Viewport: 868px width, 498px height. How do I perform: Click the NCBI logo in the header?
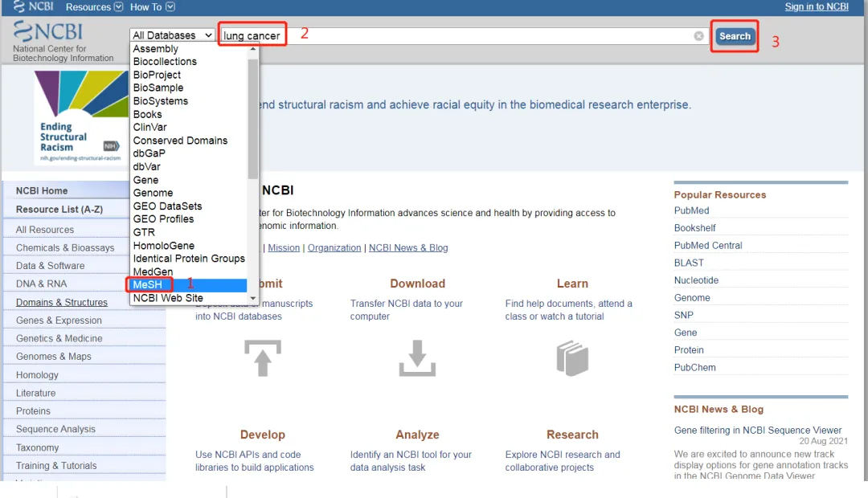point(48,31)
